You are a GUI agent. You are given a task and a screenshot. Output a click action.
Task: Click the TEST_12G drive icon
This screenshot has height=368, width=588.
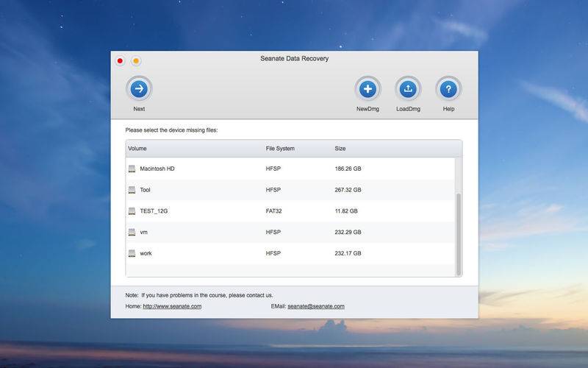132,211
